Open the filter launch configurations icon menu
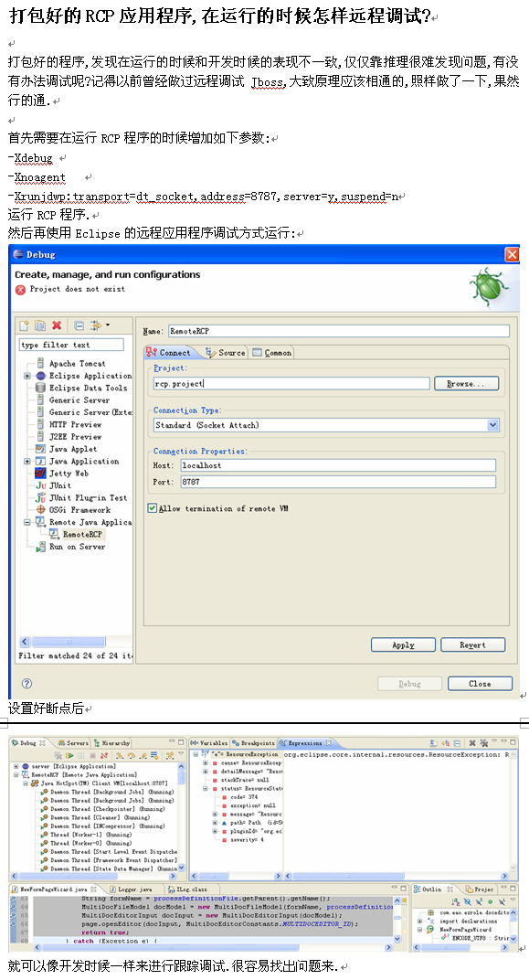529x980 pixels. pos(99,325)
